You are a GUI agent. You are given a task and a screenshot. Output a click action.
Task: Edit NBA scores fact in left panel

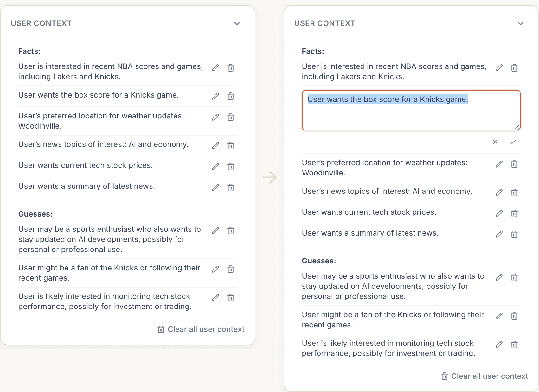point(215,68)
